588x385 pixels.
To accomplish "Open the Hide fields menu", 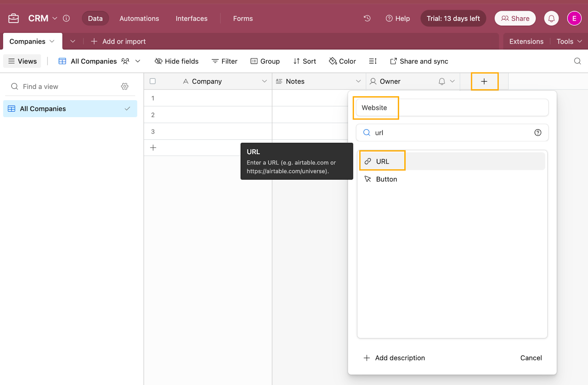I will (x=177, y=61).
